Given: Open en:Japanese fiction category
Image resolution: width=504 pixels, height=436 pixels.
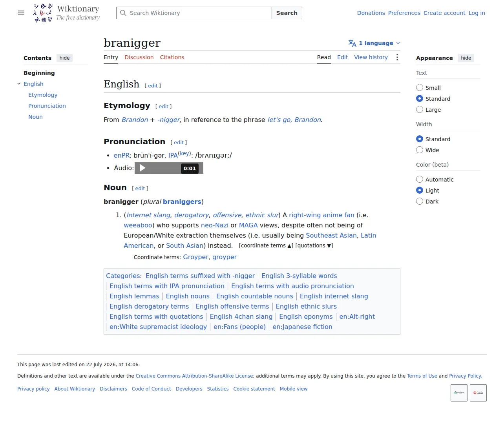Looking at the screenshot, I should tap(302, 327).
